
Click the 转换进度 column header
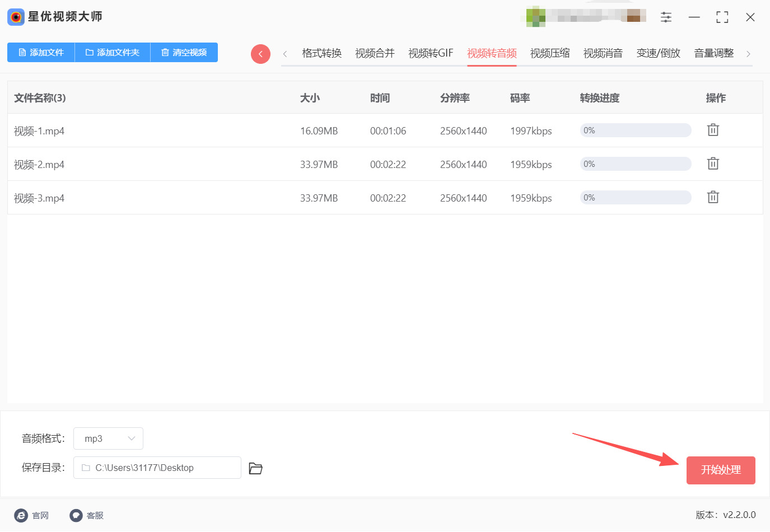click(600, 98)
